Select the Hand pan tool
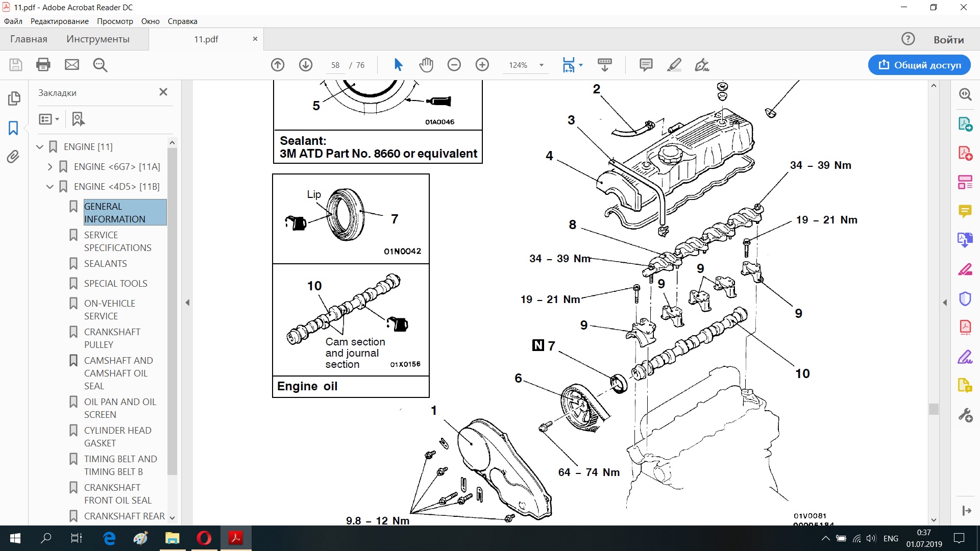Image resolution: width=980 pixels, height=551 pixels. tap(426, 65)
